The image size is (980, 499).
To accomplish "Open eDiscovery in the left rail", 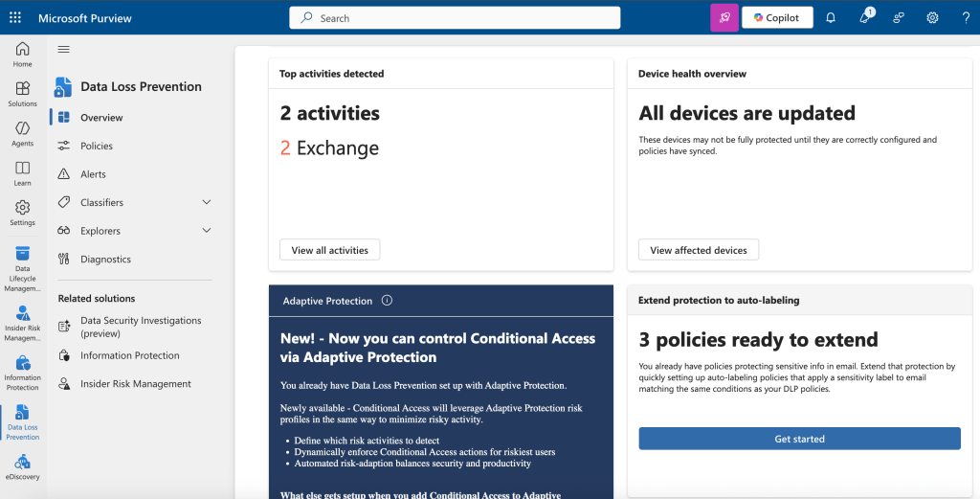I will 23,467.
